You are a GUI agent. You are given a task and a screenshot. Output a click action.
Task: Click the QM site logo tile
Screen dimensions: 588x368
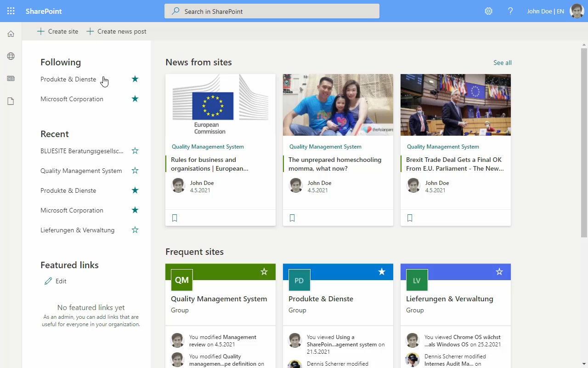point(182,280)
